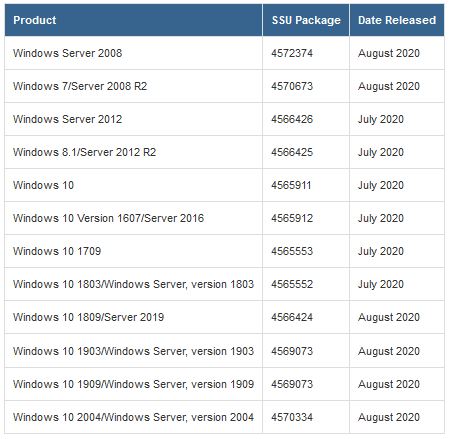This screenshot has height=439, width=453.
Task: Click SSU package number 4566424
Action: pos(292,317)
